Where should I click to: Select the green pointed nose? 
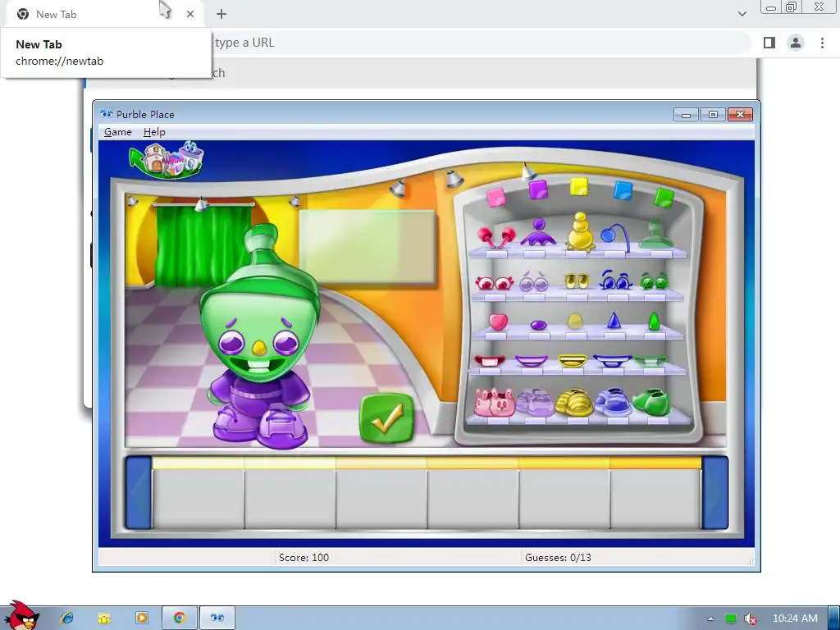[654, 322]
